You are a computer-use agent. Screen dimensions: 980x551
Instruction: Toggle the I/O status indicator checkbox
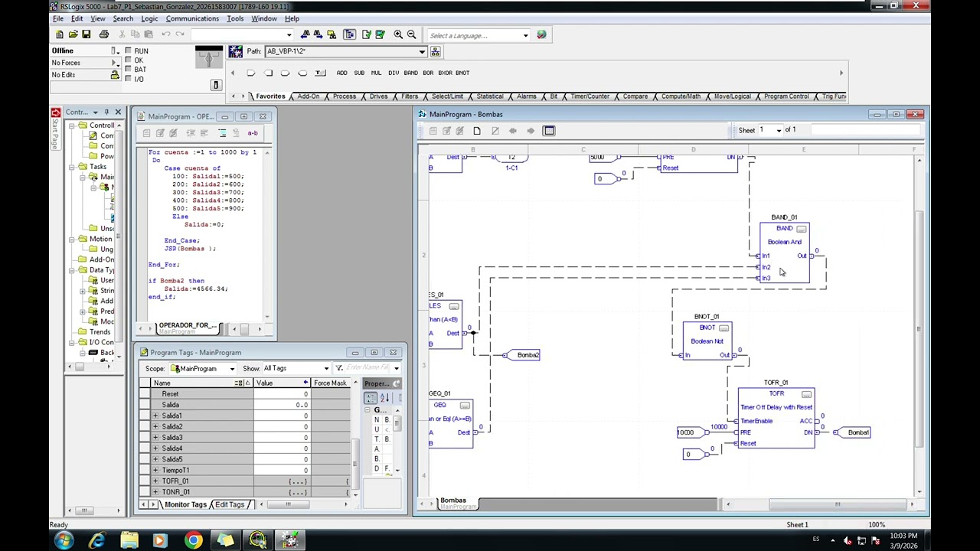(x=128, y=79)
